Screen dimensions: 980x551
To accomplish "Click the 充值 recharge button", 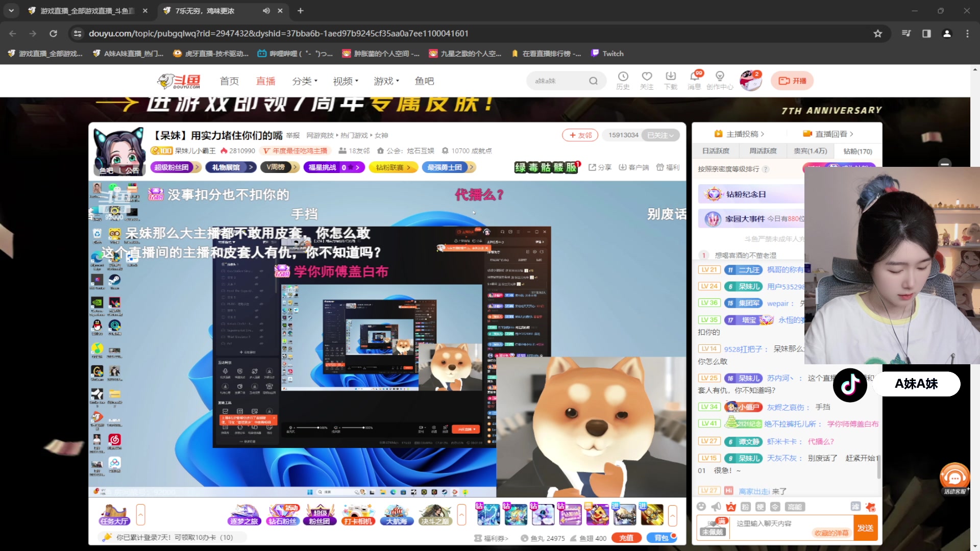I will click(x=626, y=537).
